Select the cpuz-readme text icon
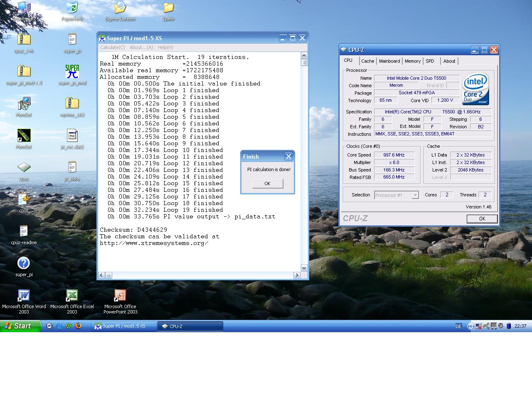This screenshot has width=532, height=414. (24, 231)
